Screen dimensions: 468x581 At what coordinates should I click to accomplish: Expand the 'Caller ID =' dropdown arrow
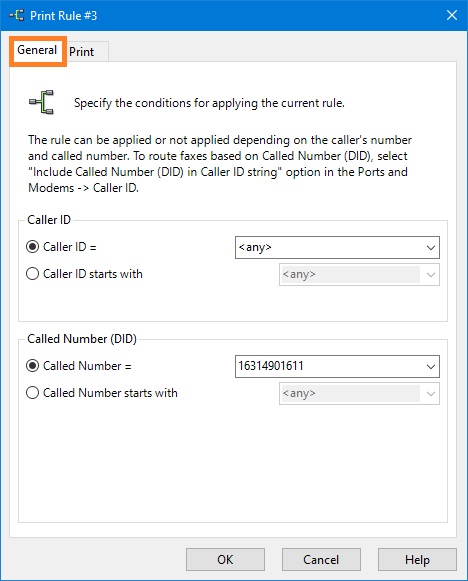pyautogui.click(x=431, y=248)
